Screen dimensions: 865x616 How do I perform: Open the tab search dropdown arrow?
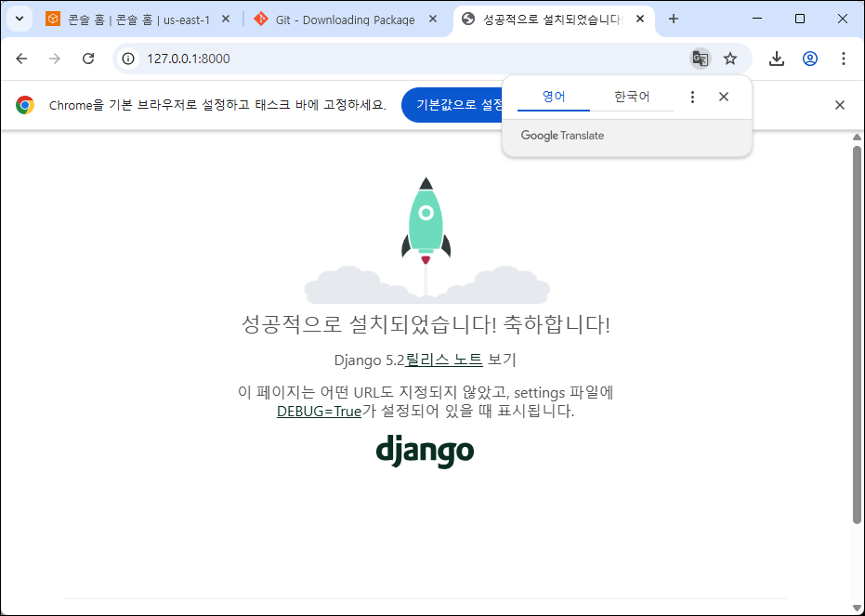point(20,19)
